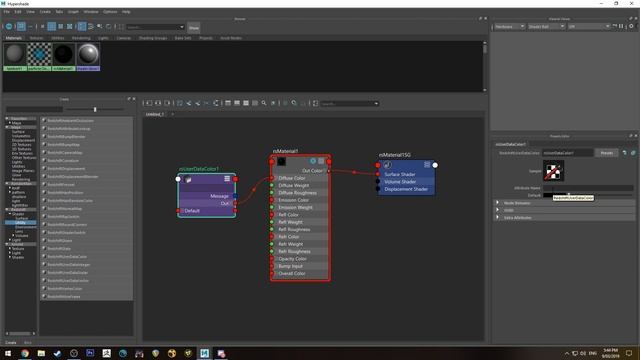The height and width of the screenshot is (360, 640).
Task: Click the input connections icon in graph toolbar
Action: (x=149, y=103)
